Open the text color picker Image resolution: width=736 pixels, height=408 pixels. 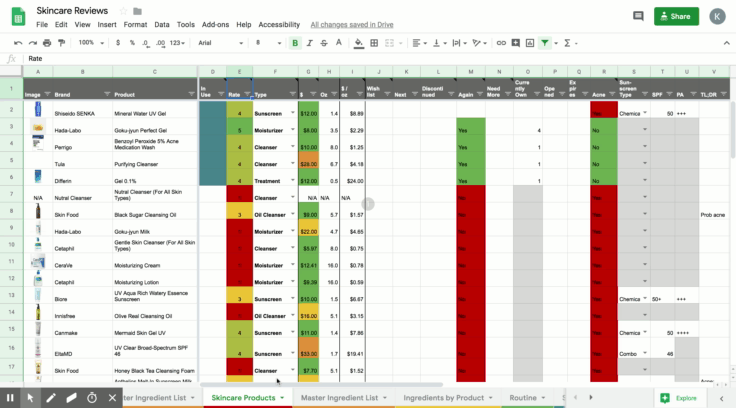coord(338,43)
